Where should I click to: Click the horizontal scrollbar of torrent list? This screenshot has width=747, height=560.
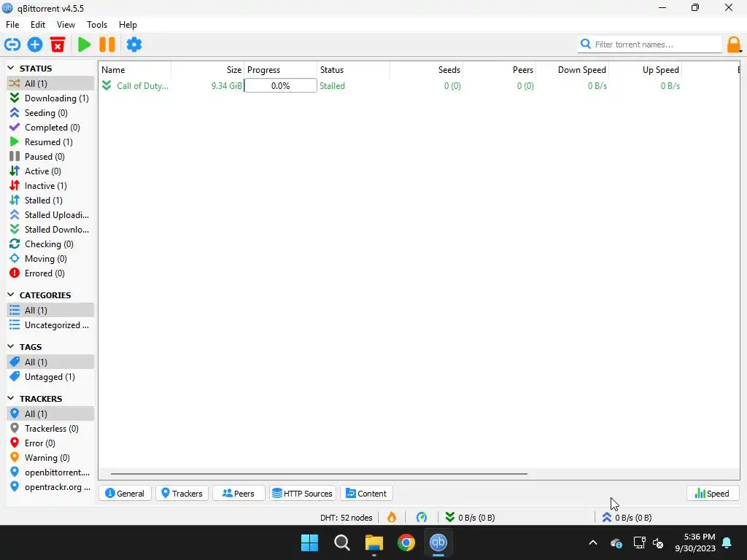319,474
